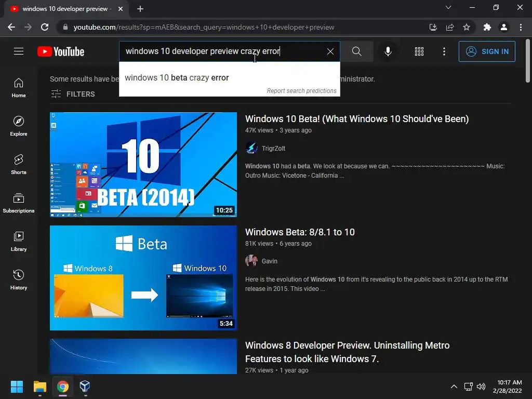Open Shorts in sidebar

(x=19, y=165)
